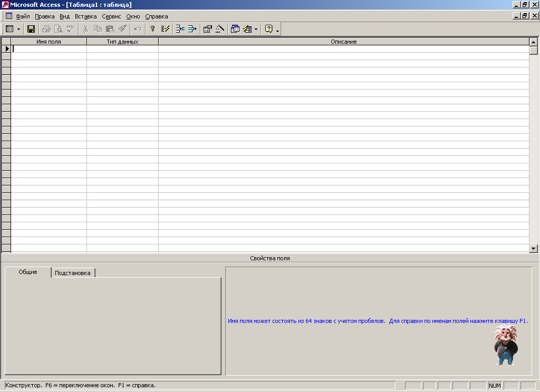Image resolution: width=540 pixels, height=392 pixels.
Task: Click the scrollbar down arrow
Action: [534, 248]
